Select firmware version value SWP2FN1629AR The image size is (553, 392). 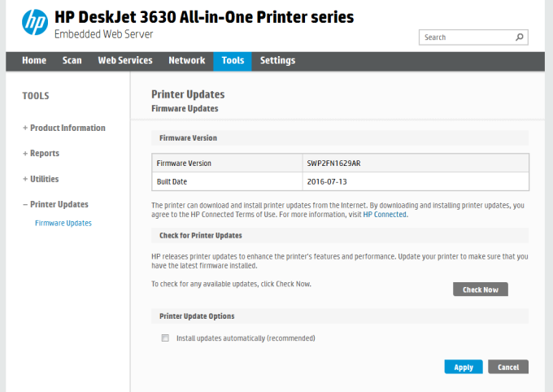pos(333,163)
